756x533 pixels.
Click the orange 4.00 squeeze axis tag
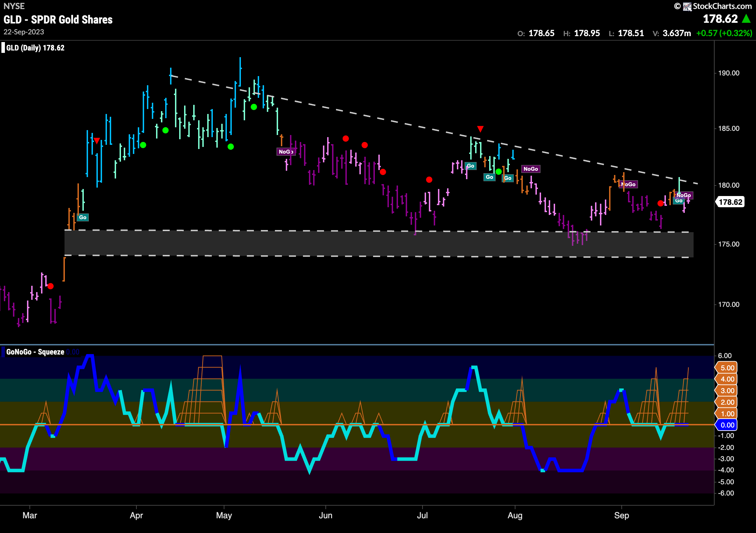(x=726, y=379)
